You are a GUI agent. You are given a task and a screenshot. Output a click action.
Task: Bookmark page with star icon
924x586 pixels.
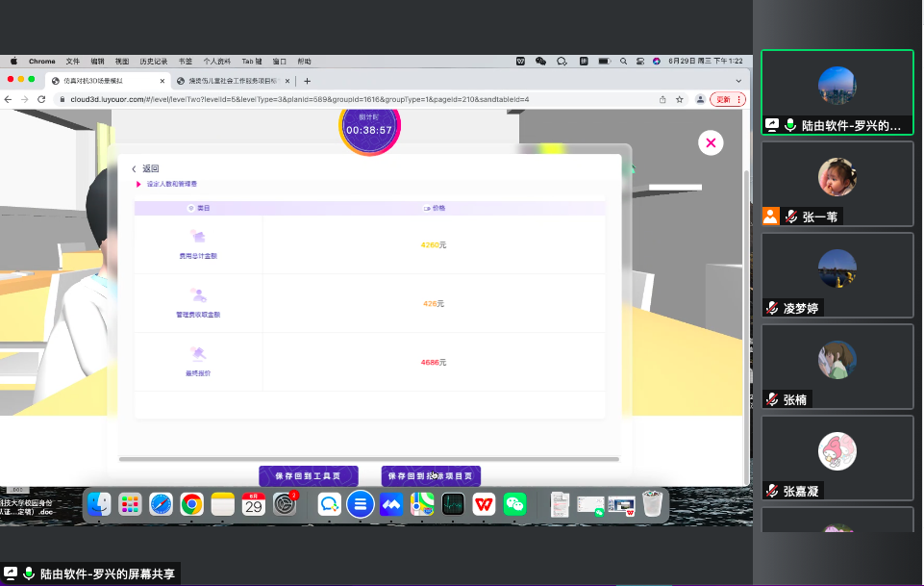pyautogui.click(x=680, y=99)
